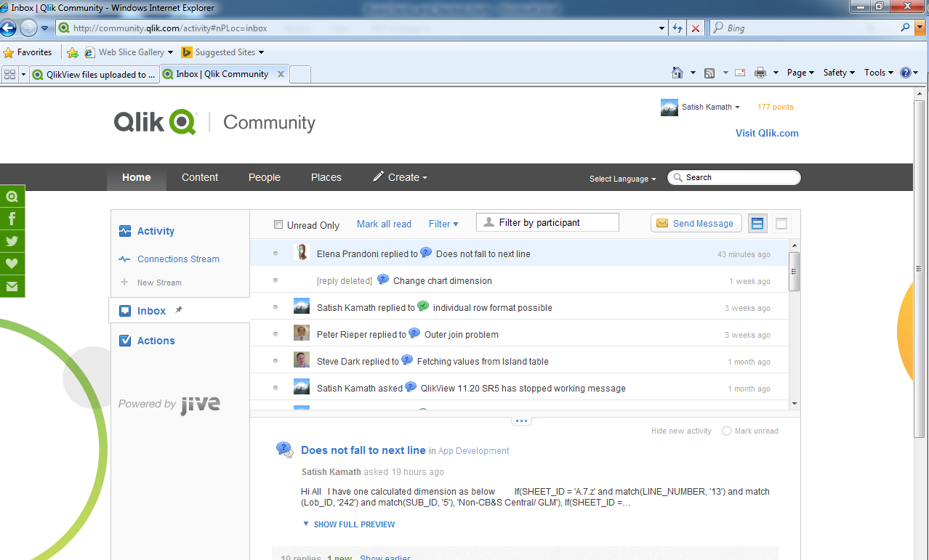Screen dimensions: 929x560
Task: Switch to QlikView files uploaded browser tab
Action: tap(94, 74)
